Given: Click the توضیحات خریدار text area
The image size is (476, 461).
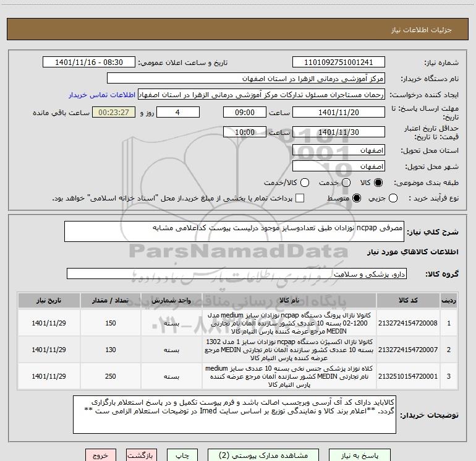Looking at the screenshot, I should point(234,415).
